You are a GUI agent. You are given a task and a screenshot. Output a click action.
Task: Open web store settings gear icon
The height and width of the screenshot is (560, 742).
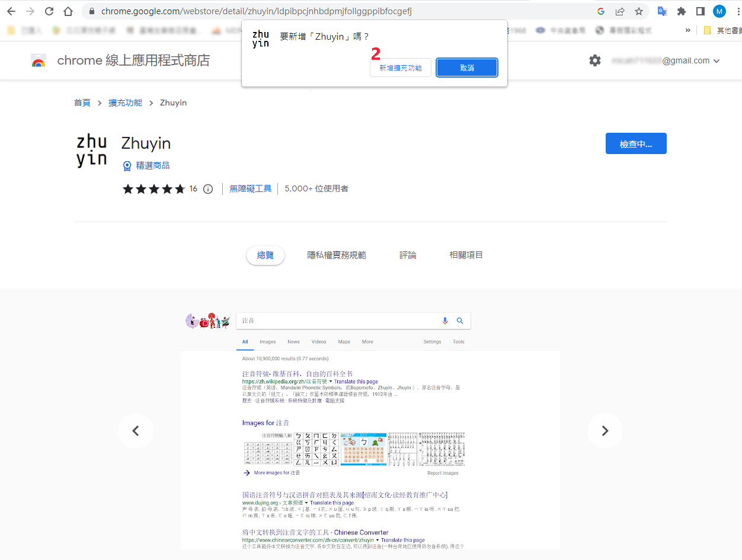pos(595,60)
